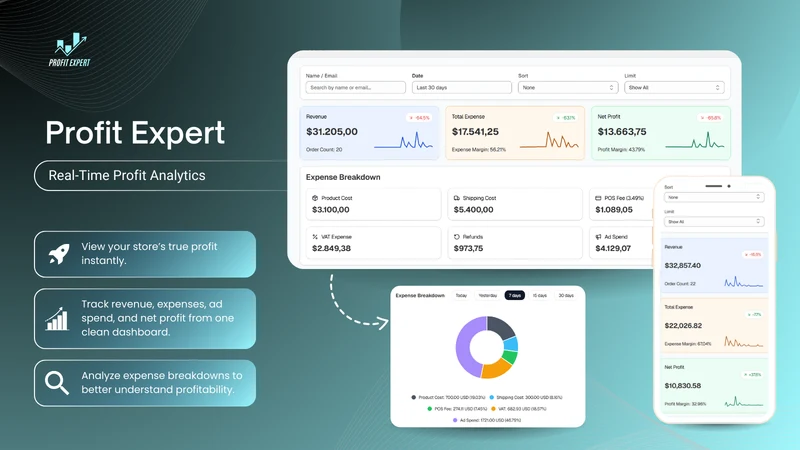800x450 pixels.
Task: Toggle the VAT legend entry
Action: pyautogui.click(x=519, y=409)
